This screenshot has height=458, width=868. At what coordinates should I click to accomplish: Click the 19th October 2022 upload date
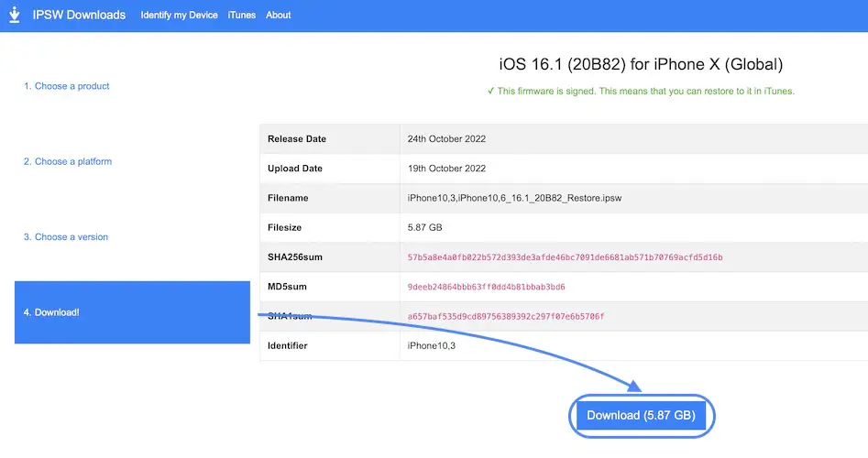click(x=446, y=169)
